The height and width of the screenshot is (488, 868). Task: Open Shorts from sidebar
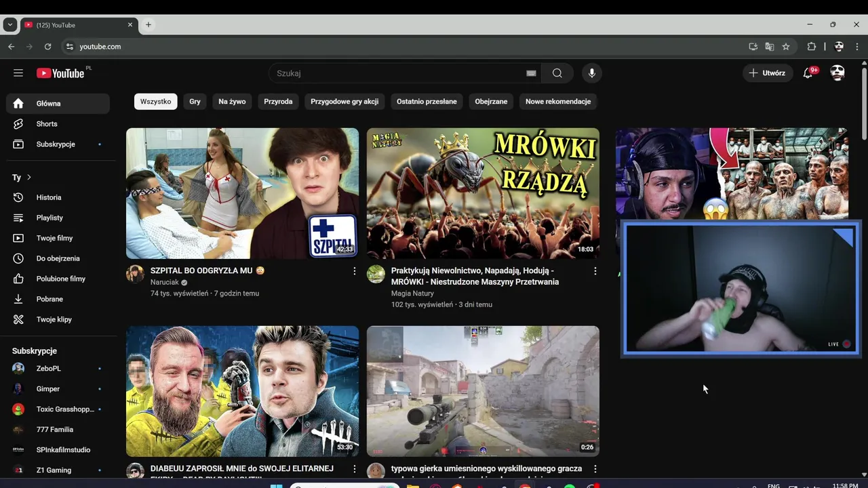[x=58, y=124]
